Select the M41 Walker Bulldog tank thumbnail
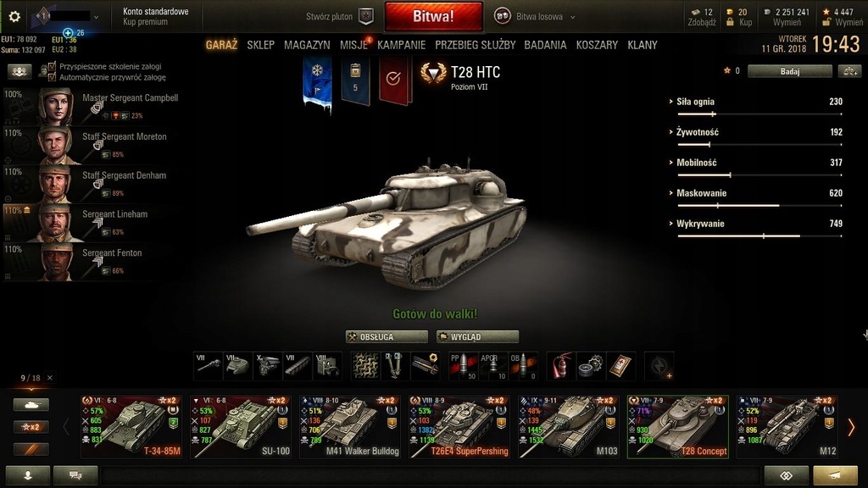The width and height of the screenshot is (868, 488). click(350, 427)
